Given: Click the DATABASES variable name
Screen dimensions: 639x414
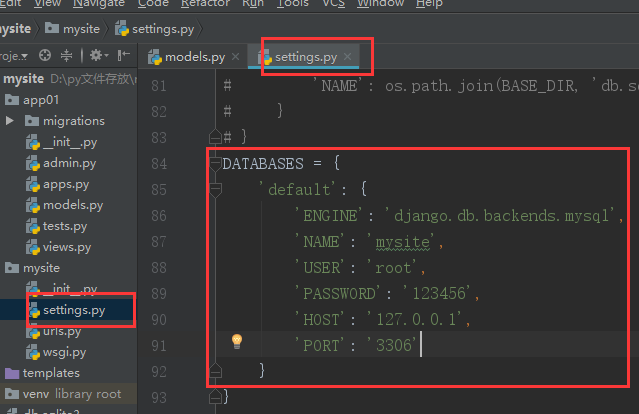Looking at the screenshot, I should click(x=263, y=164).
